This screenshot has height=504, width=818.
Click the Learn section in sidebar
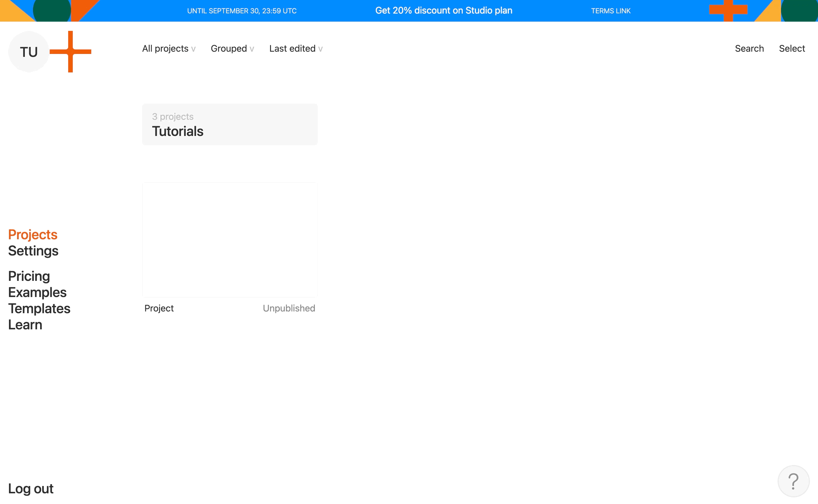(x=25, y=325)
